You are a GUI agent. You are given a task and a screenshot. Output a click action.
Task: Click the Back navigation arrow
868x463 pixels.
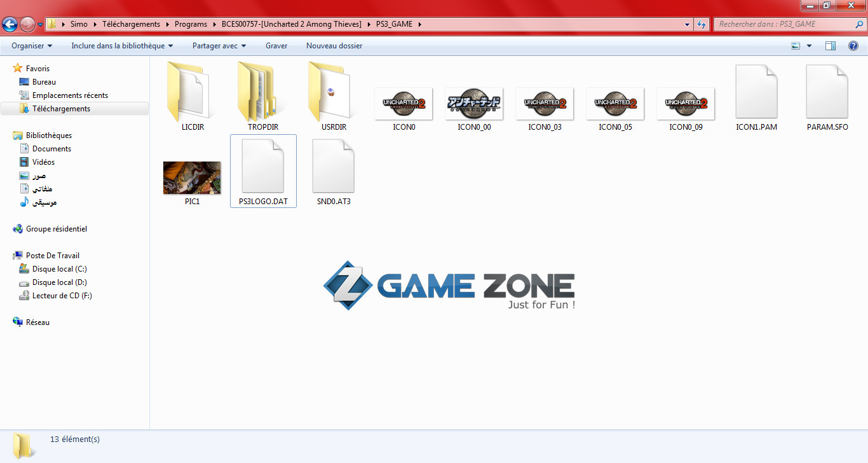tap(10, 24)
